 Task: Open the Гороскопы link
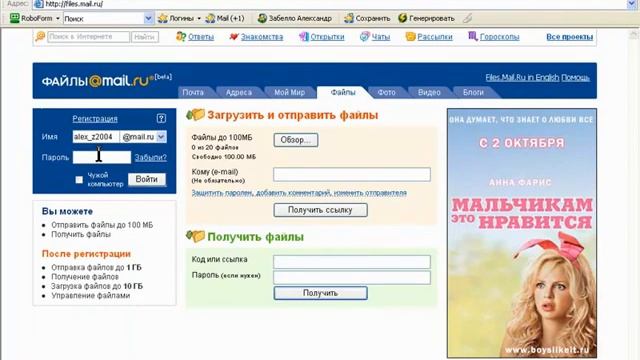[x=499, y=37]
